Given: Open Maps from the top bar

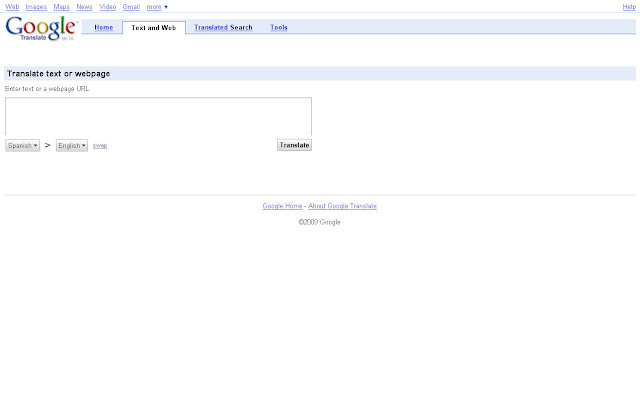Looking at the screenshot, I should pos(62,7).
